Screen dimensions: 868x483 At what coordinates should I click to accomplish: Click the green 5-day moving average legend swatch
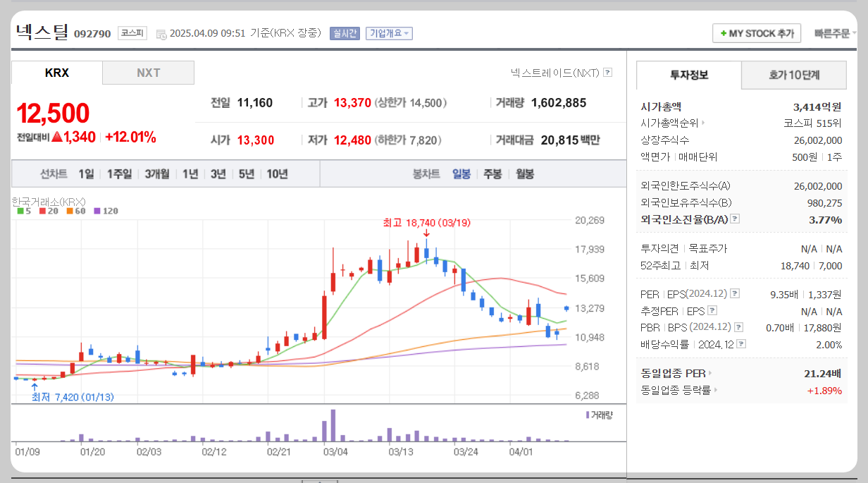(18, 210)
